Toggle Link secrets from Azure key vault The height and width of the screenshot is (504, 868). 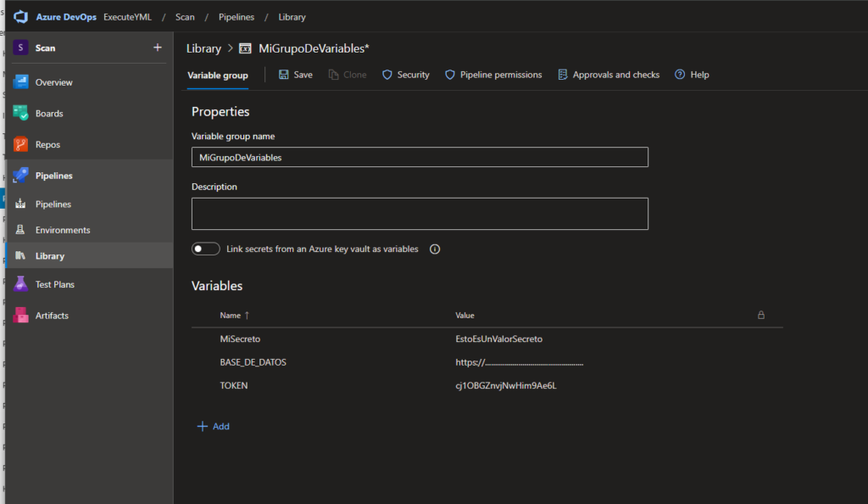click(206, 249)
